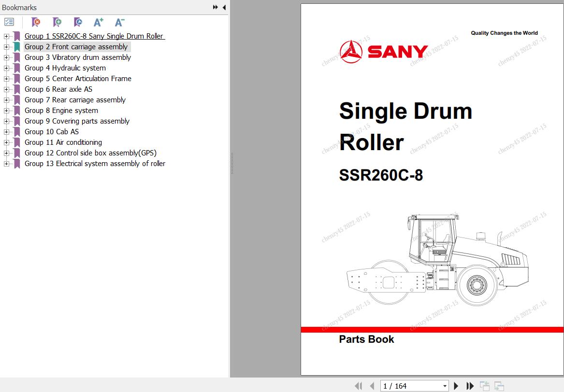Click the Bookmarks panel title
This screenshot has width=564, height=392.
(x=19, y=7)
